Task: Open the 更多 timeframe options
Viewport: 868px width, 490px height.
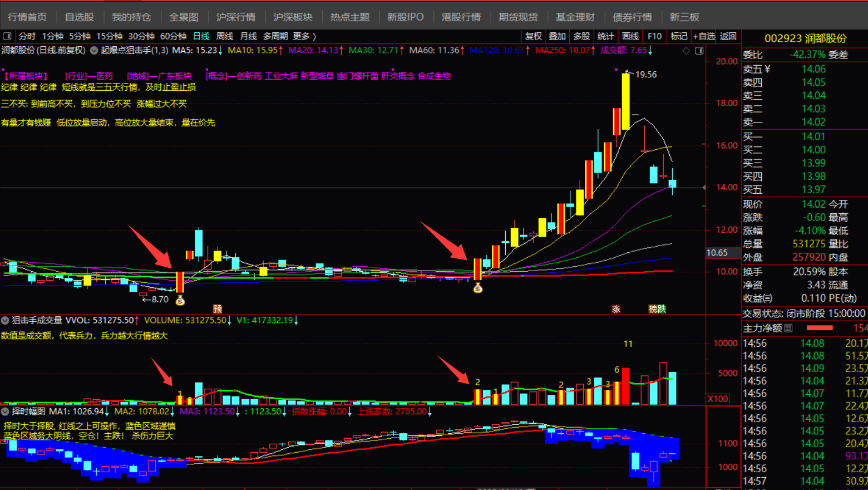Action: 304,36
